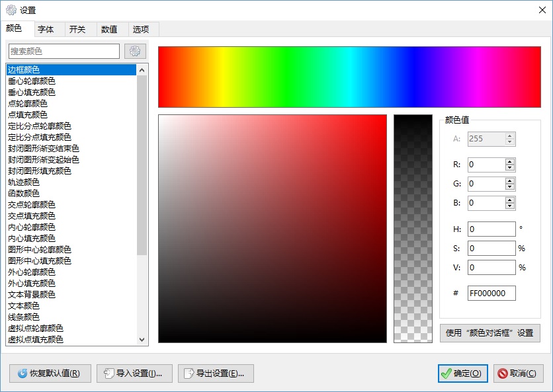This screenshot has width=553, height=392.
Task: Select 封闭图形渐变结束色 list item
Action: (x=71, y=149)
